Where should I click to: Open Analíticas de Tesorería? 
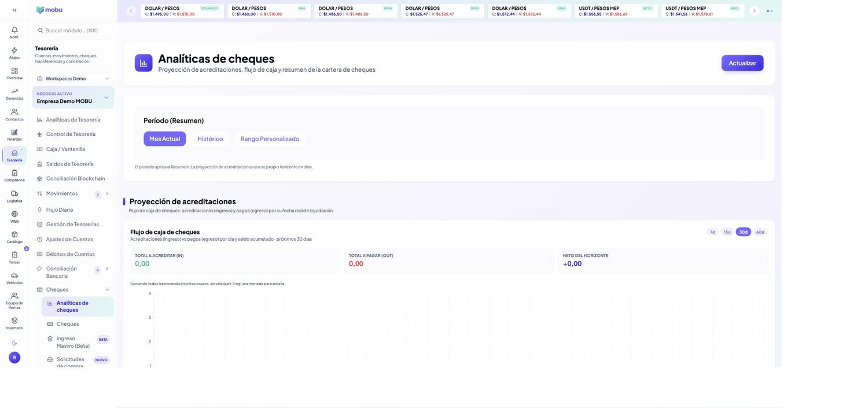(x=73, y=120)
